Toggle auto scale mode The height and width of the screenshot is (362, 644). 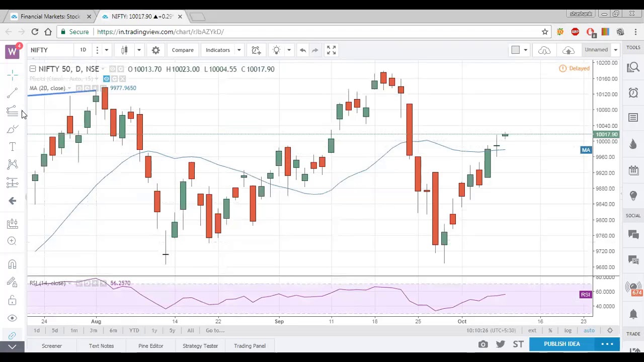click(589, 330)
